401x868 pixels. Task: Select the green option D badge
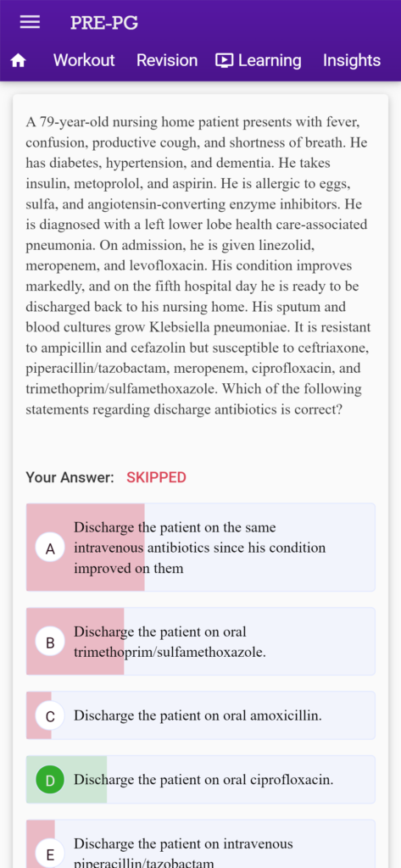[x=50, y=781]
